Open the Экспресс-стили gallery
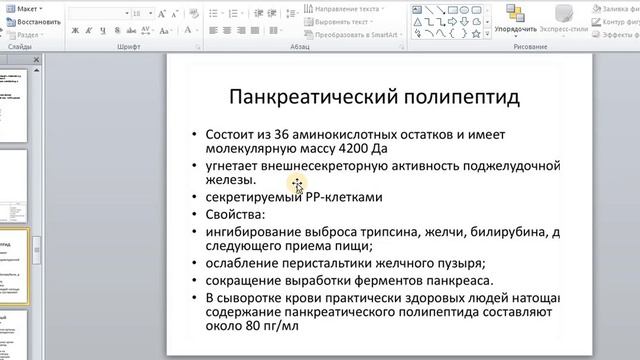640x360 pixels. (564, 20)
